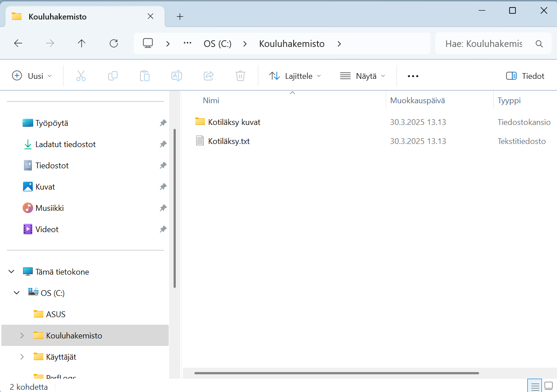Click the Share icon in toolbar
This screenshot has width=557, height=392.
(x=209, y=76)
